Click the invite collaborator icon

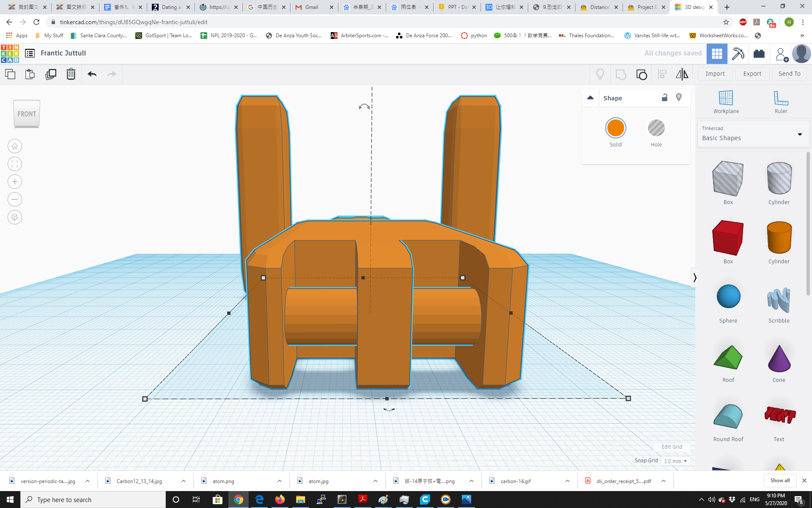[x=781, y=54]
